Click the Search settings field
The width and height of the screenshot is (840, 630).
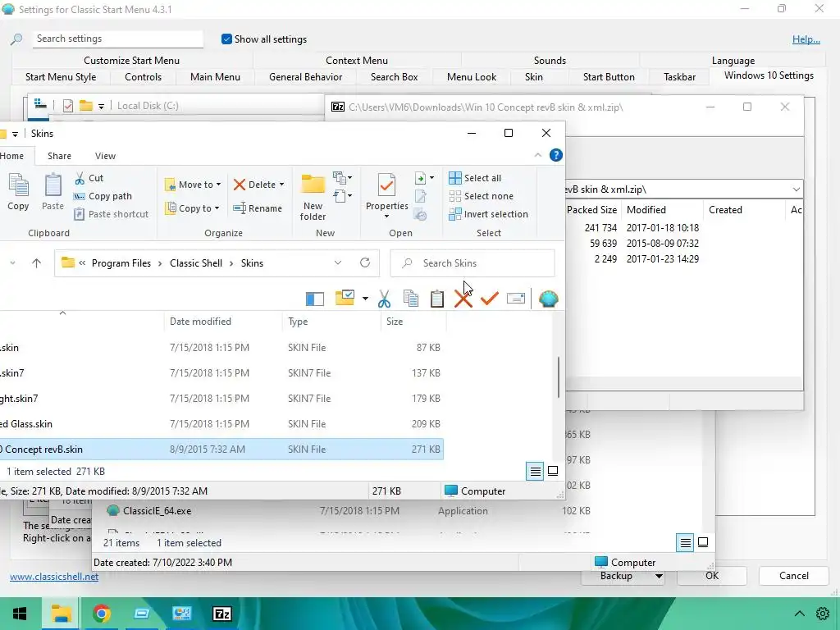tap(118, 39)
